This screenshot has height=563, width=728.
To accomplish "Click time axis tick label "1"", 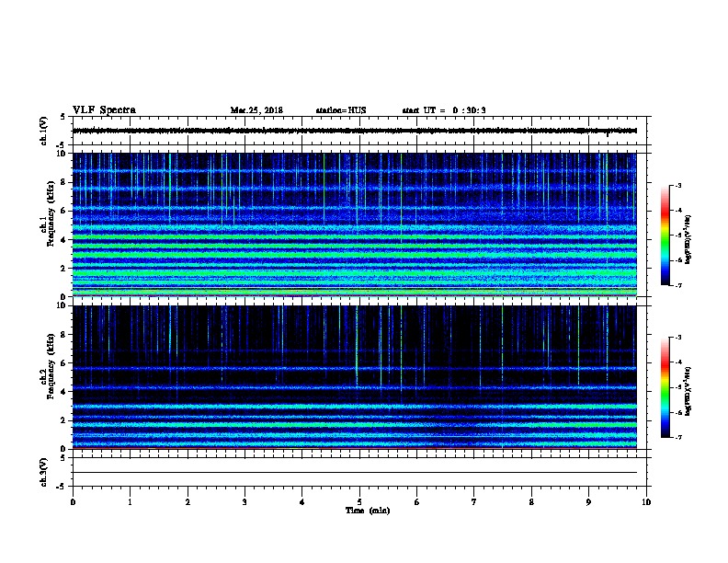I will [x=130, y=502].
